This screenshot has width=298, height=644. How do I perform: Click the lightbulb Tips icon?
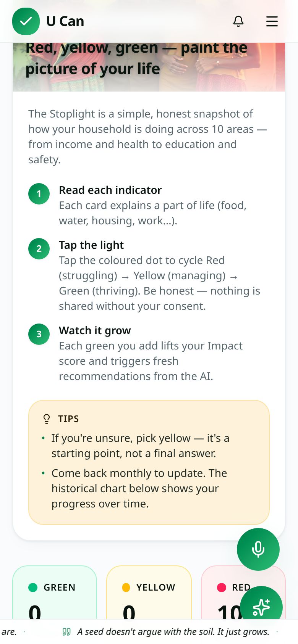pyautogui.click(x=47, y=419)
